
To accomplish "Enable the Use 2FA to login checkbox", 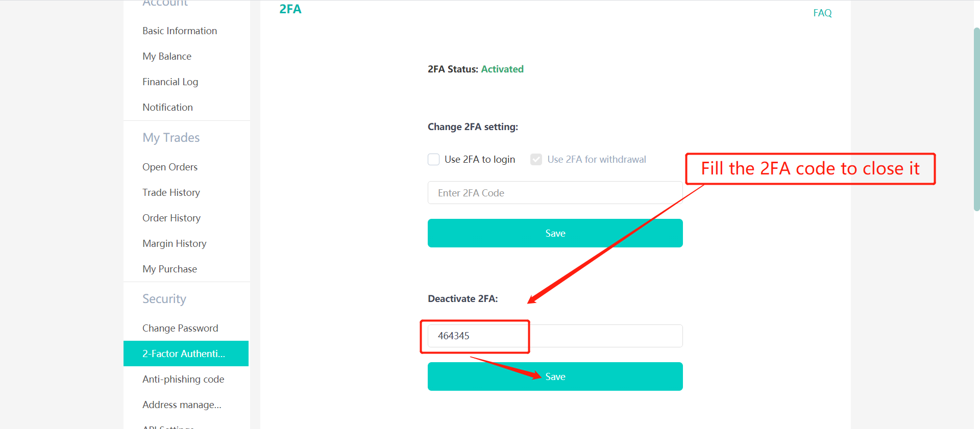I will pos(433,159).
